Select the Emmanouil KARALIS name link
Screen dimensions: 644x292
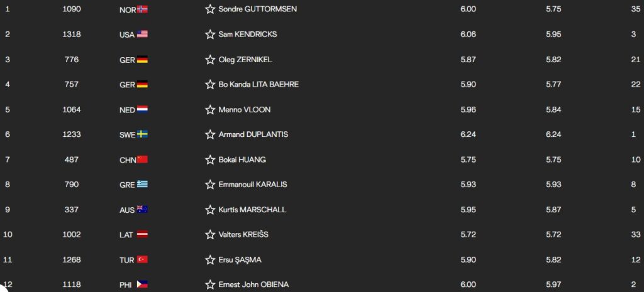click(253, 185)
